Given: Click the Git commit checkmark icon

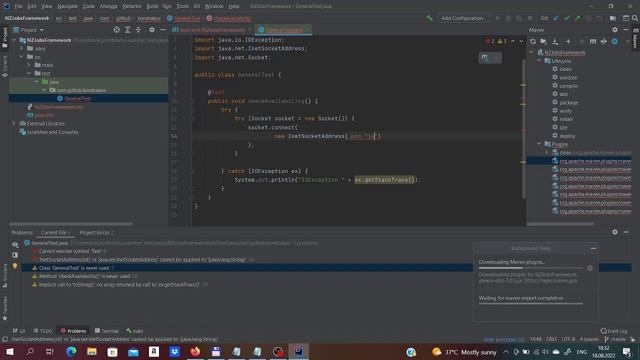Looking at the screenshot, I should (x=567, y=18).
